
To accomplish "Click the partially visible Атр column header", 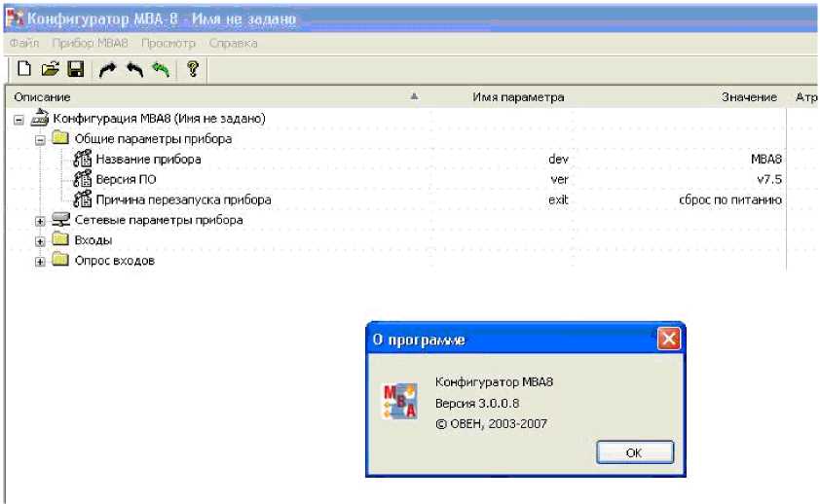I will 804,97.
